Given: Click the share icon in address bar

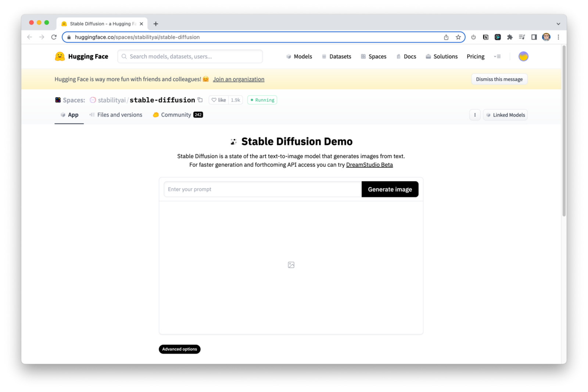Looking at the screenshot, I should (x=446, y=37).
